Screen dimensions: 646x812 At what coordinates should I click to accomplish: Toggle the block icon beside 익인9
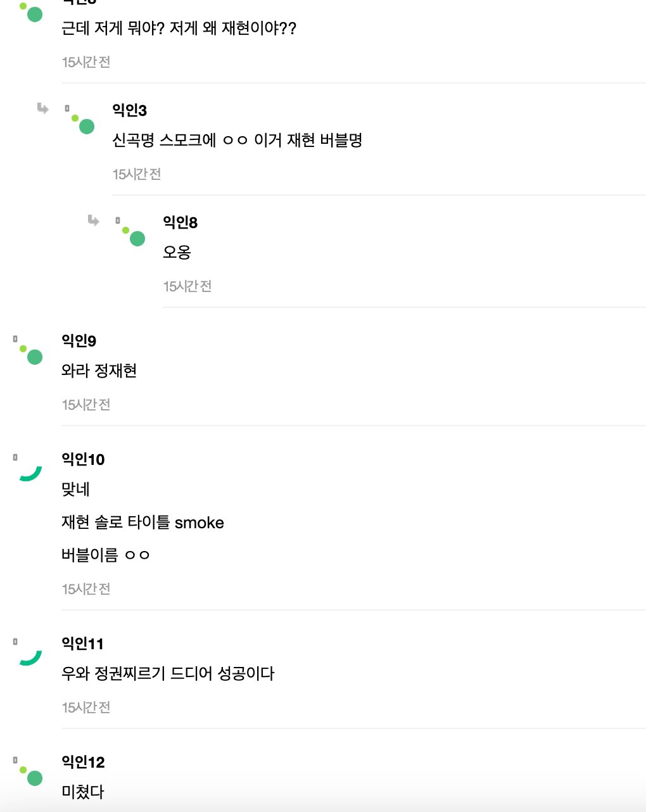(x=15, y=338)
